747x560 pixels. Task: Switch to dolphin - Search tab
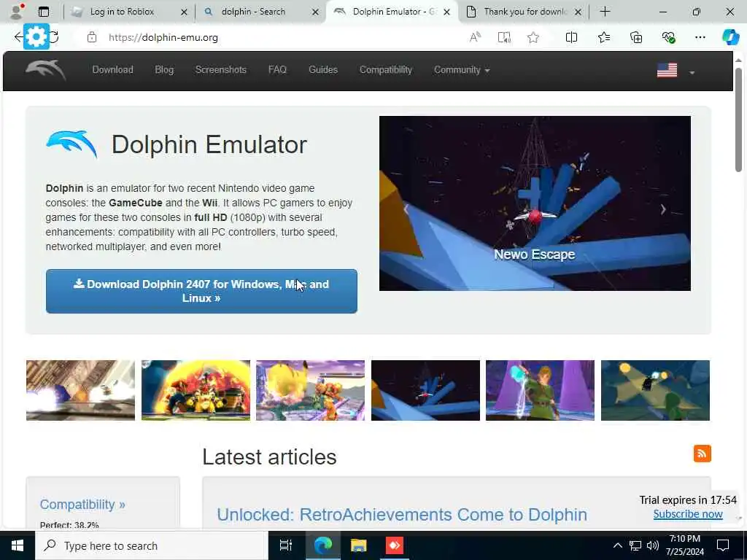pos(253,12)
